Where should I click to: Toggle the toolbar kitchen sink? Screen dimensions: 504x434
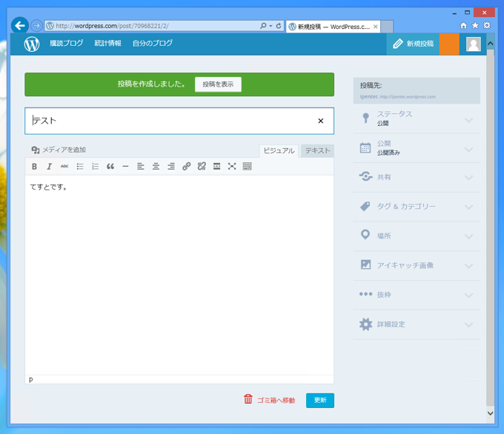tap(247, 167)
